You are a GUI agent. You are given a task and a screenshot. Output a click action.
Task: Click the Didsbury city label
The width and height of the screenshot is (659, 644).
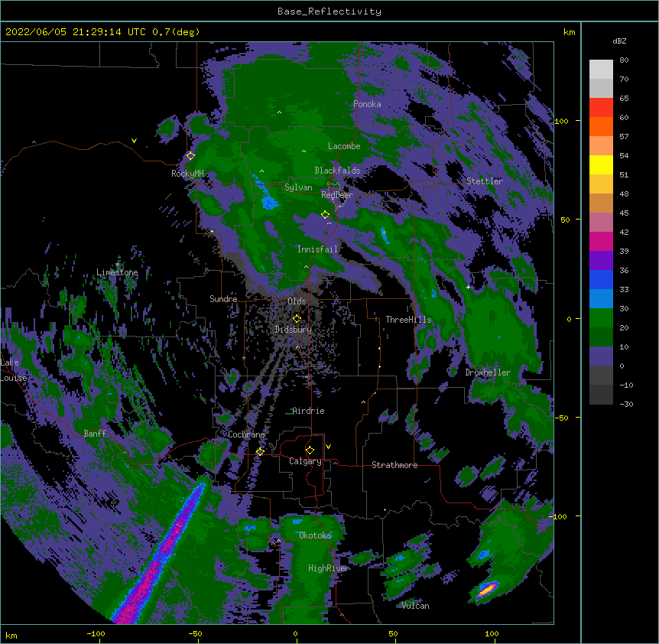294,330
